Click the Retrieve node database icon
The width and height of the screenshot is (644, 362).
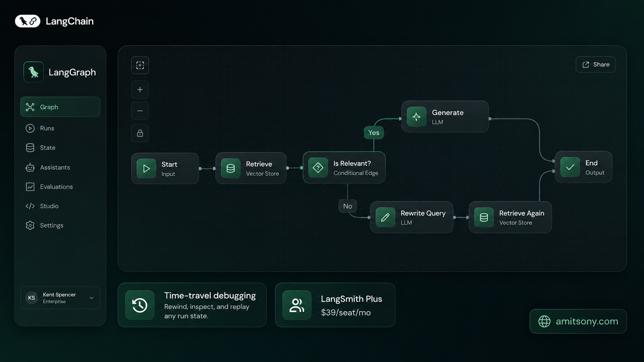231,168
